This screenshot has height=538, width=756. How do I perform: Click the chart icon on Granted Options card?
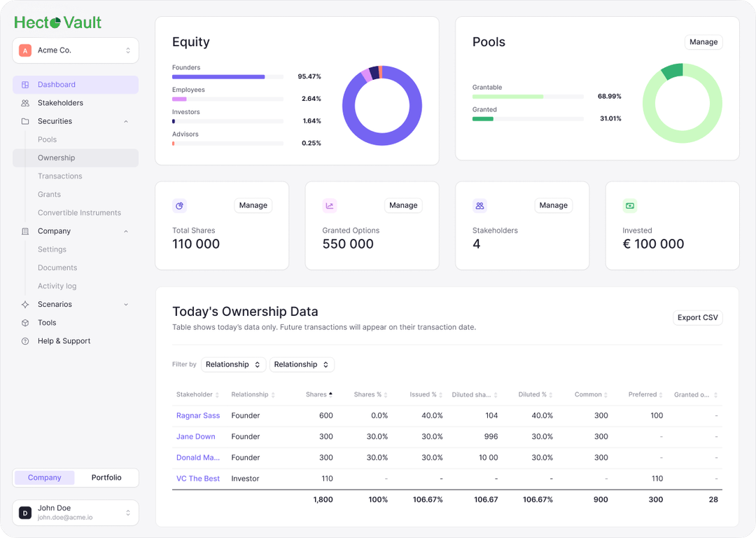[330, 205]
